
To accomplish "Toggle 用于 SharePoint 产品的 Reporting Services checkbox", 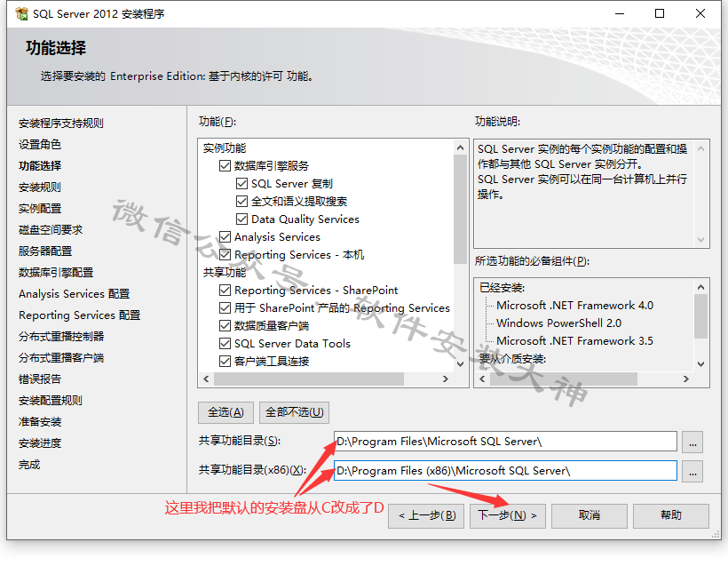I will 225,308.
